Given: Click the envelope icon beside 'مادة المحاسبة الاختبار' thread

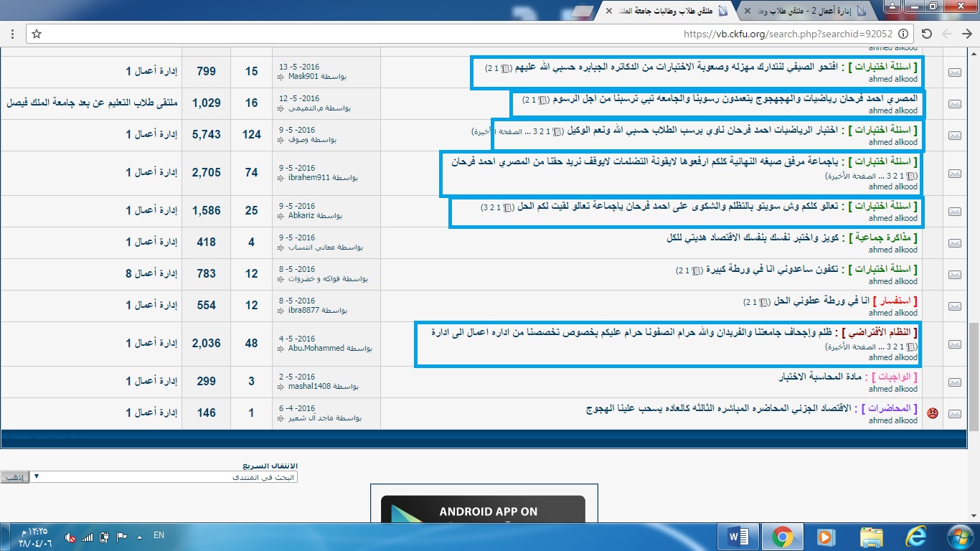Looking at the screenshot, I should pos(955,382).
